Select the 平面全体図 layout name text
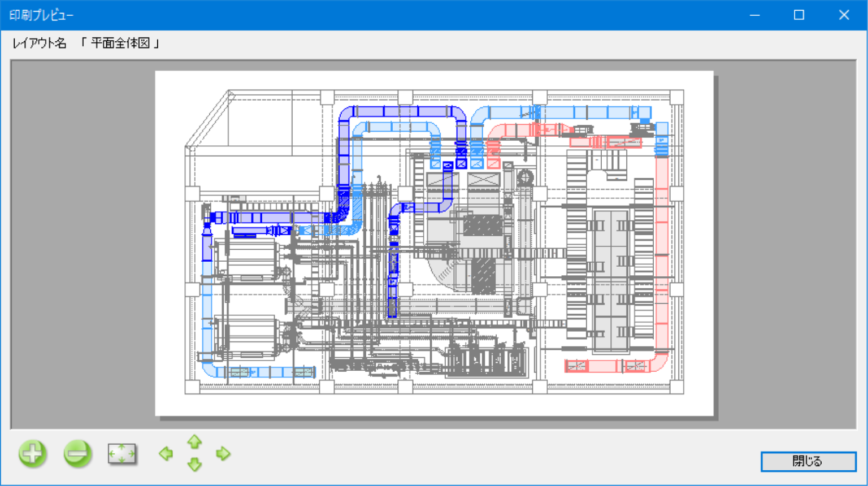The height and width of the screenshot is (486, 868). (120, 44)
